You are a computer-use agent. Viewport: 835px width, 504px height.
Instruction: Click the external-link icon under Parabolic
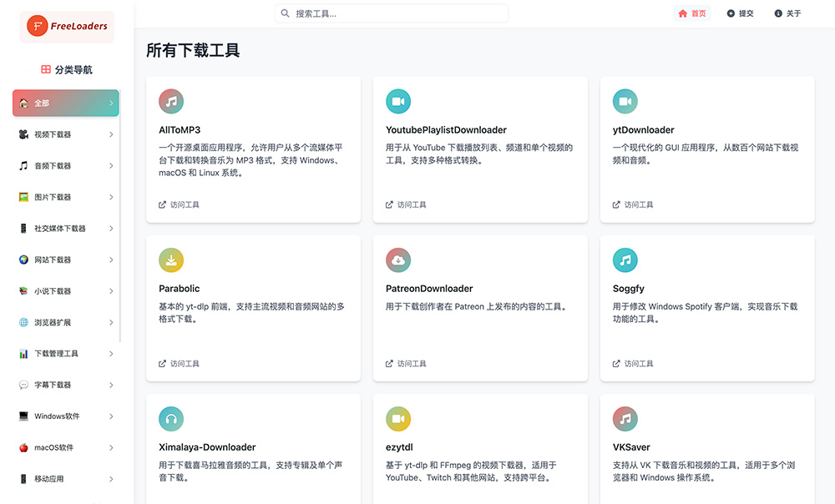coord(163,364)
